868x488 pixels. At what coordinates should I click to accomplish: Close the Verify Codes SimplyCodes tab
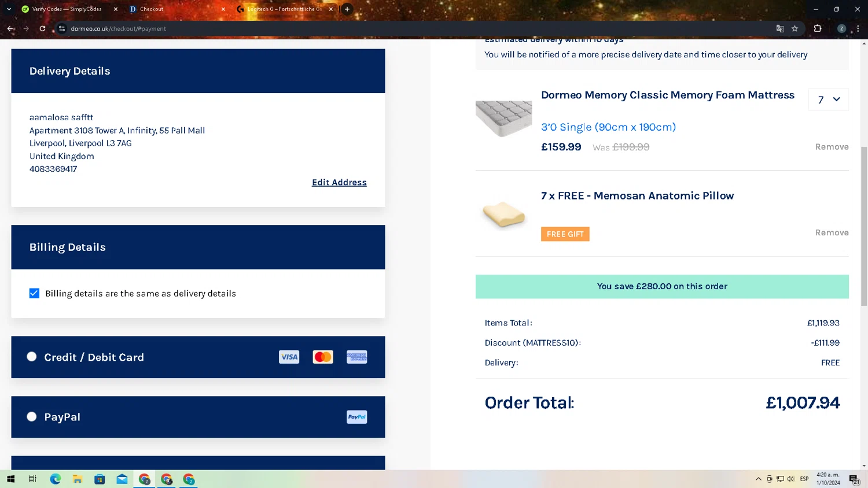click(116, 9)
